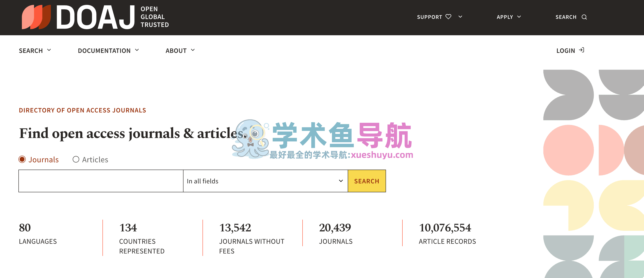Select the Journals radio button
The height and width of the screenshot is (278, 644).
click(22, 159)
